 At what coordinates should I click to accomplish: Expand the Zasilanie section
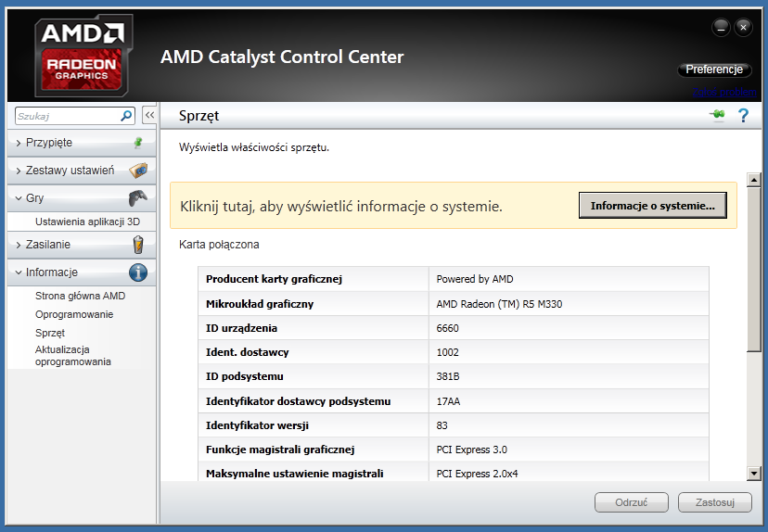coord(47,245)
